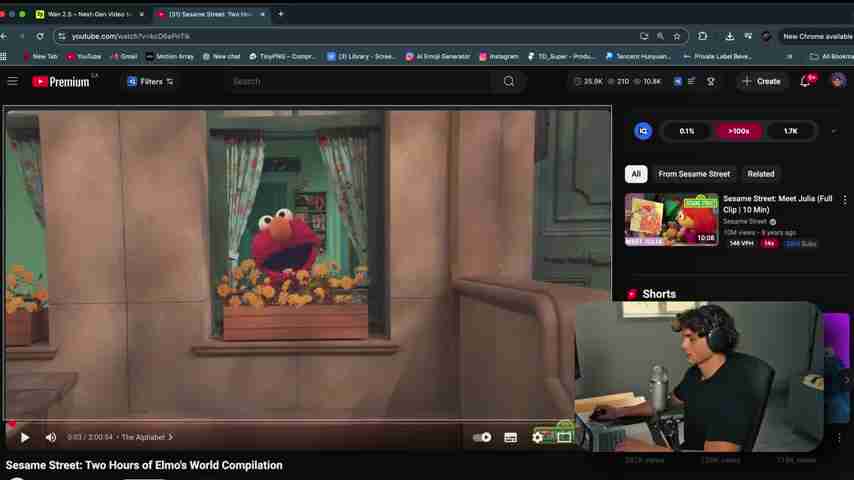The image size is (854, 480).
Task: Seek along the red video progress bar
Action: pyautogui.click(x=289, y=421)
